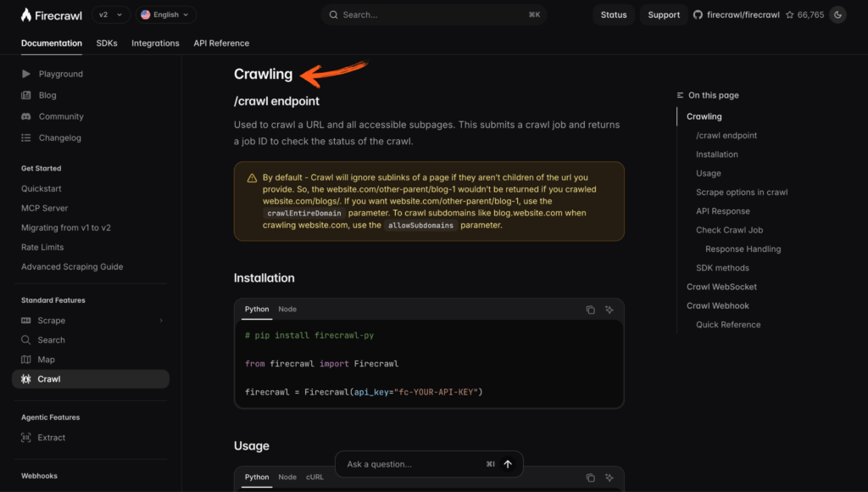Screen dimensions: 868x492
Task: Toggle dark mode with the moon icon
Action: coord(837,14)
